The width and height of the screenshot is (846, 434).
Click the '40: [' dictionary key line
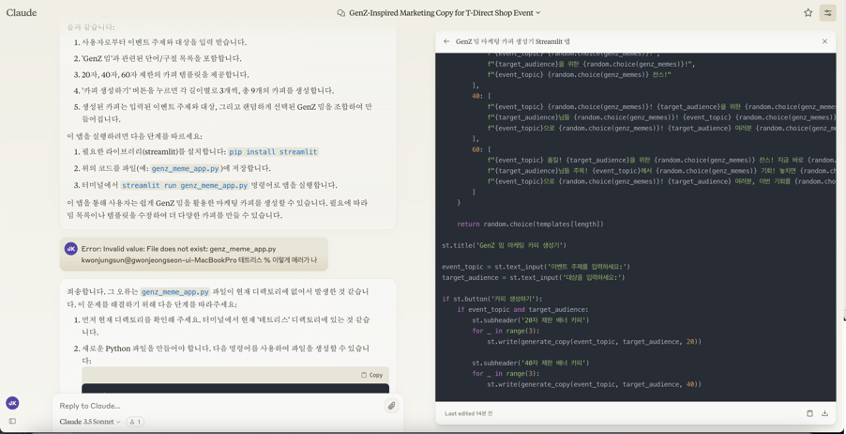481,96
